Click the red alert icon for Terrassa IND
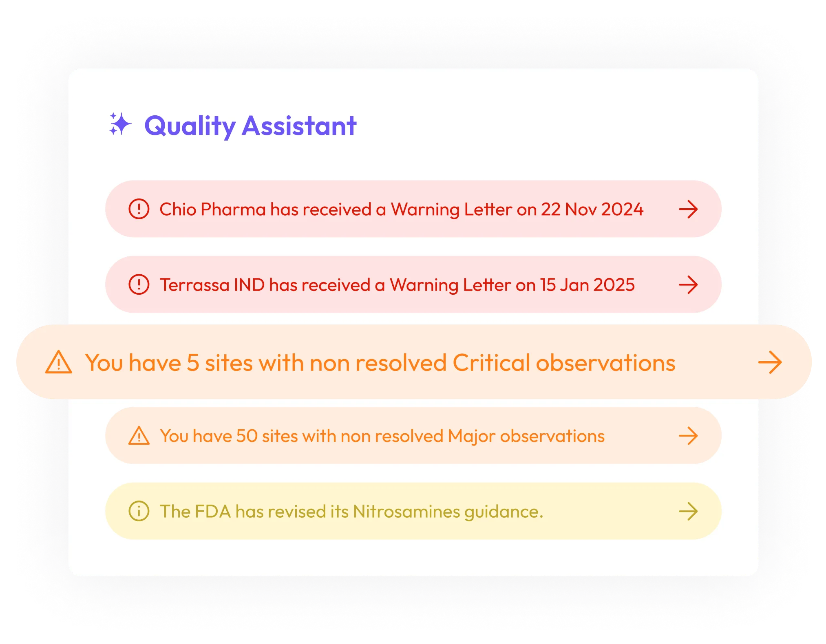826x644 pixels. tap(139, 285)
